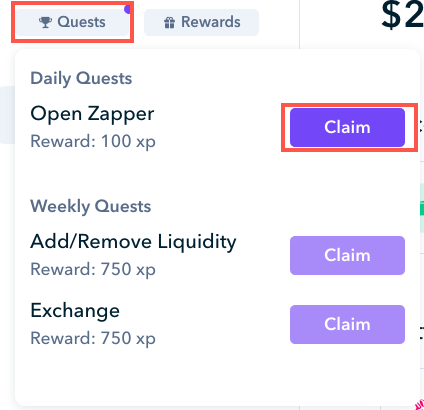Screen dimensions: 424x410
Task: Click the purple notification dot on Quests
Action: (x=128, y=9)
